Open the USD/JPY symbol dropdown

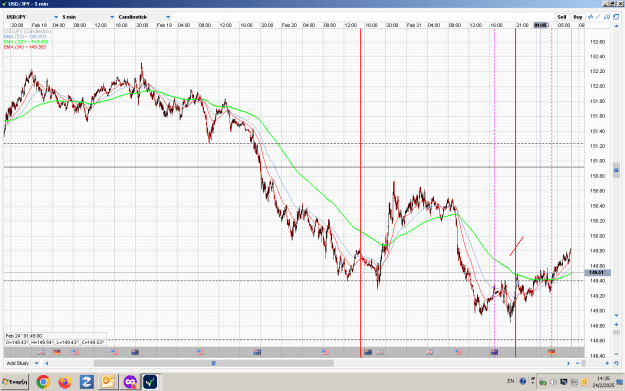32,17
